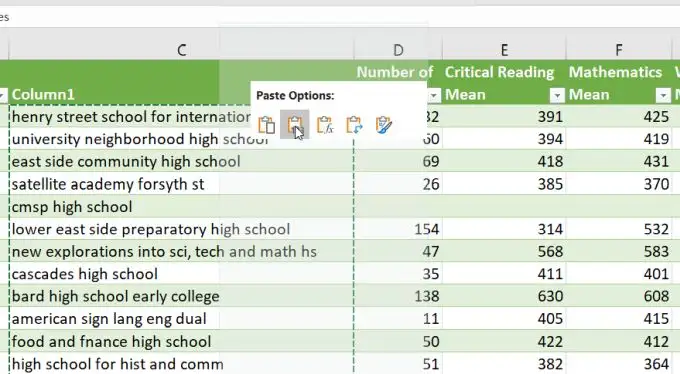Select the Paste Formatting paintbrush icon
Screen dimensions: 680x374
click(383, 125)
